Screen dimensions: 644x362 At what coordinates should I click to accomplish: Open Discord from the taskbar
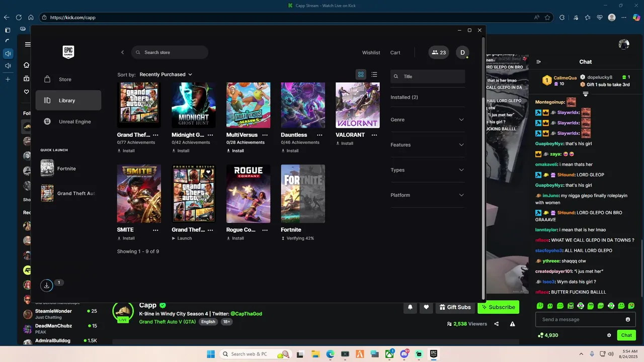point(404,354)
